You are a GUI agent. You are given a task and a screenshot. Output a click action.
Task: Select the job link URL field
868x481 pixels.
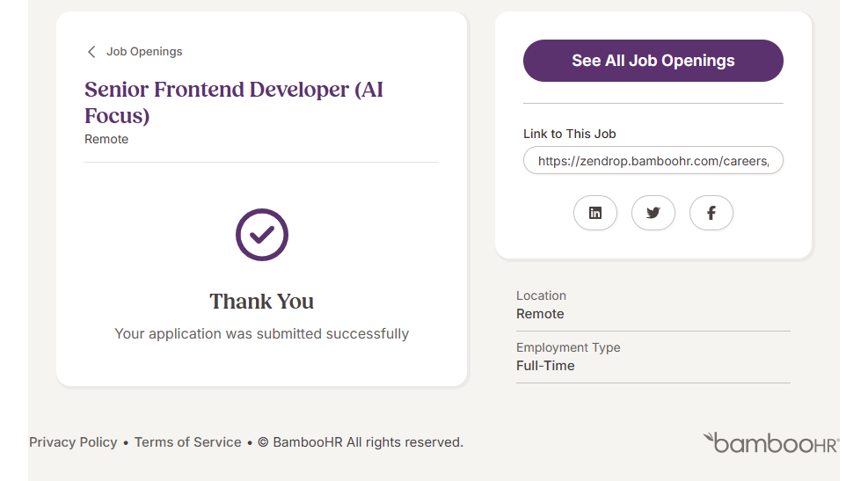pyautogui.click(x=653, y=161)
